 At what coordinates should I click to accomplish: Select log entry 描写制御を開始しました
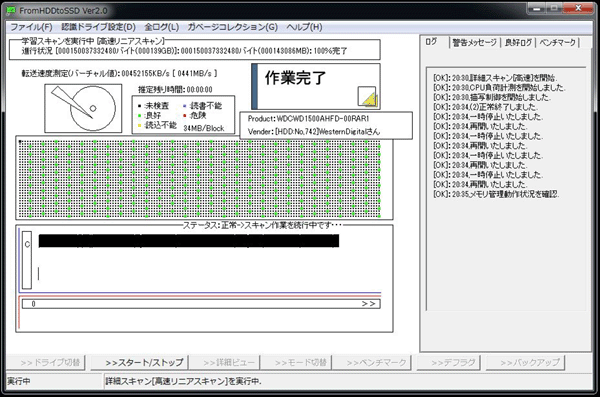[492, 97]
